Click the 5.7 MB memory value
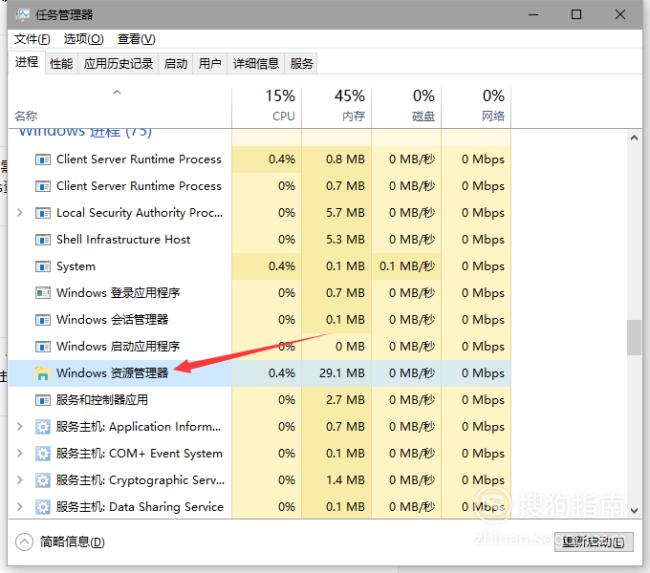The height and width of the screenshot is (573, 650). [345, 213]
